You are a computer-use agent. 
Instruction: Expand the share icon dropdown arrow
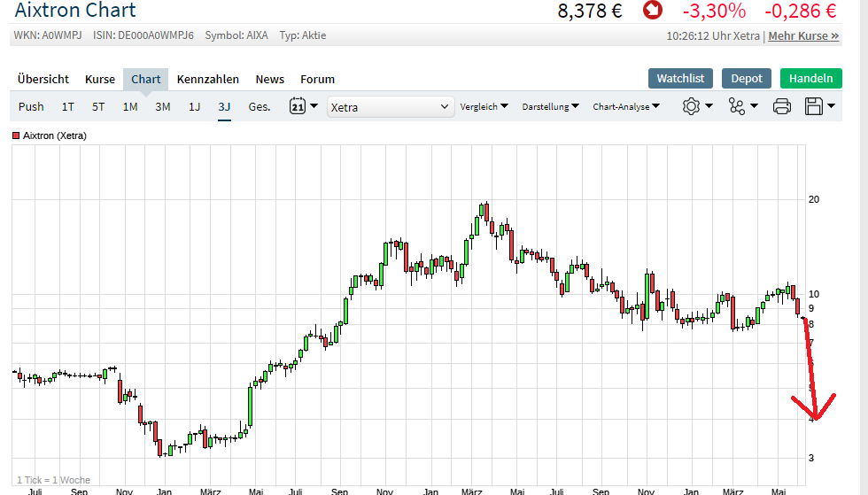754,106
